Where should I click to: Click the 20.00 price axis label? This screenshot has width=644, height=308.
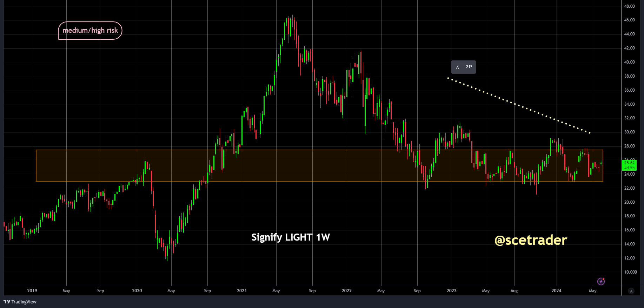coord(629,202)
